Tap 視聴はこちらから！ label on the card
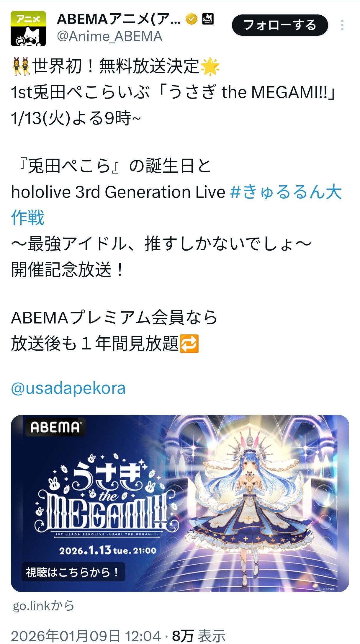The image size is (360, 644). pyautogui.click(x=73, y=572)
